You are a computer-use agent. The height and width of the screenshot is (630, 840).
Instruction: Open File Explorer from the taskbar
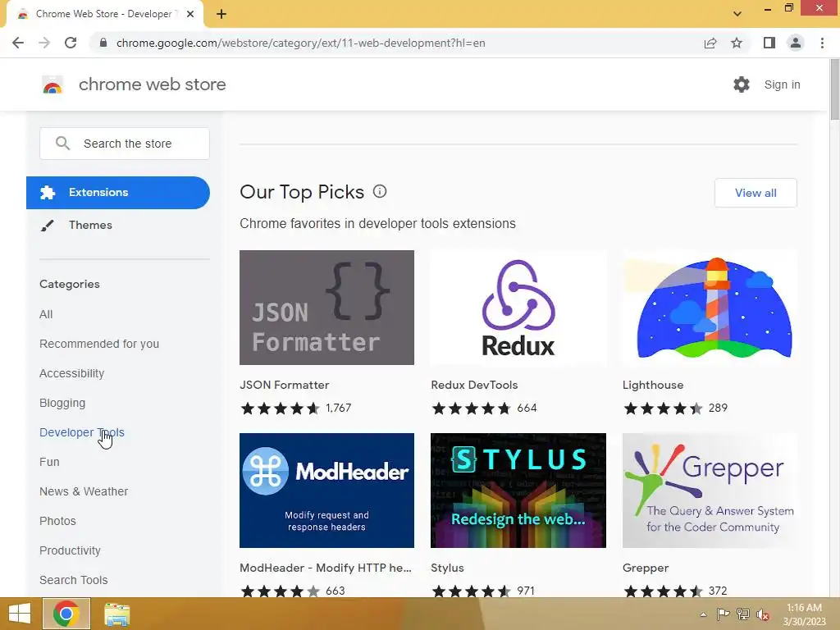(x=116, y=614)
